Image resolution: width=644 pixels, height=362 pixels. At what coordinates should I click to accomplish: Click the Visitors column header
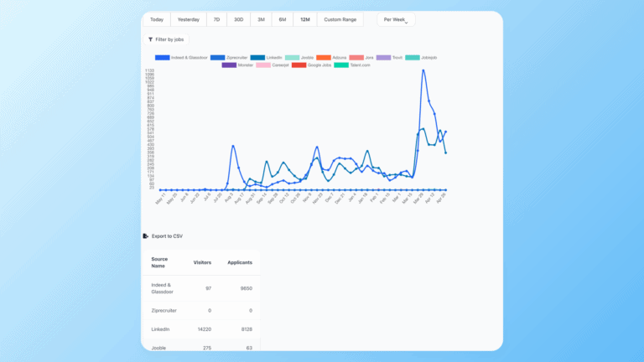click(202, 262)
